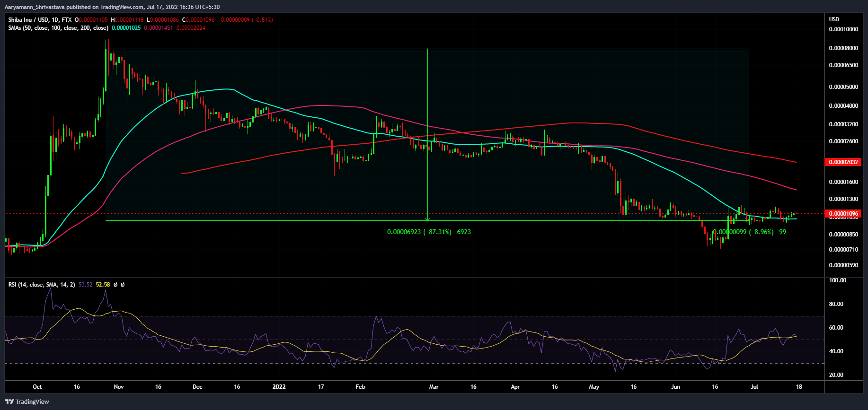The image size is (868, 410).
Task: Select the -87.31% measurement label
Action: coord(427,232)
